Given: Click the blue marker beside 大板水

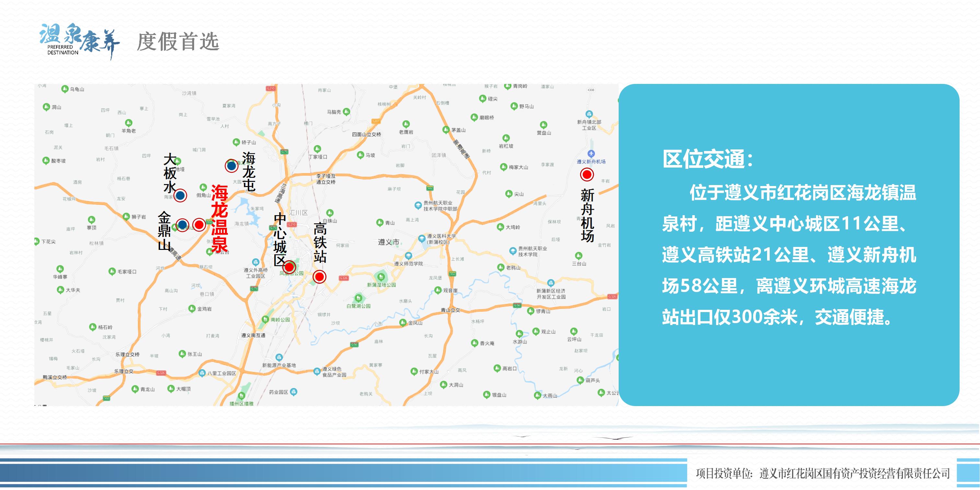Looking at the screenshot, I should tap(180, 195).
